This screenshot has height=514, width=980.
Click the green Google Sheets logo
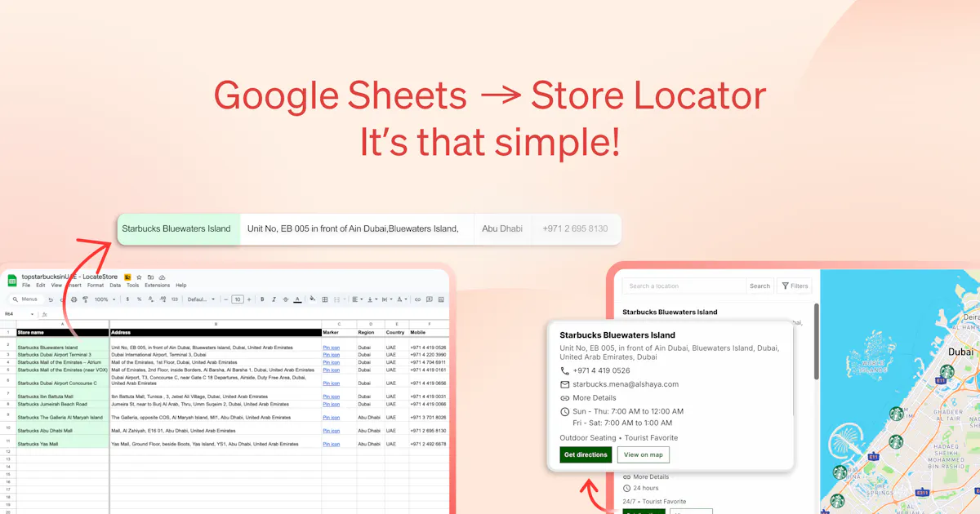pos(12,281)
